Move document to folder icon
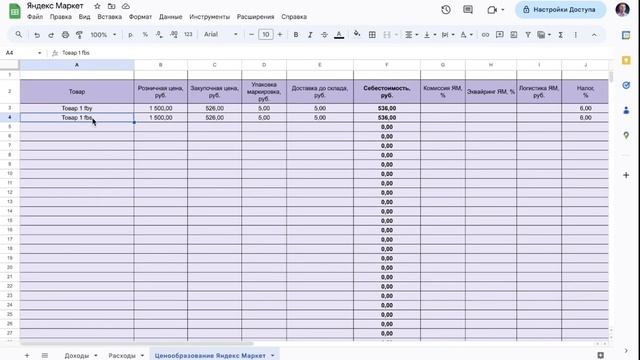Screen dimensions: 640x360 point(111,6)
